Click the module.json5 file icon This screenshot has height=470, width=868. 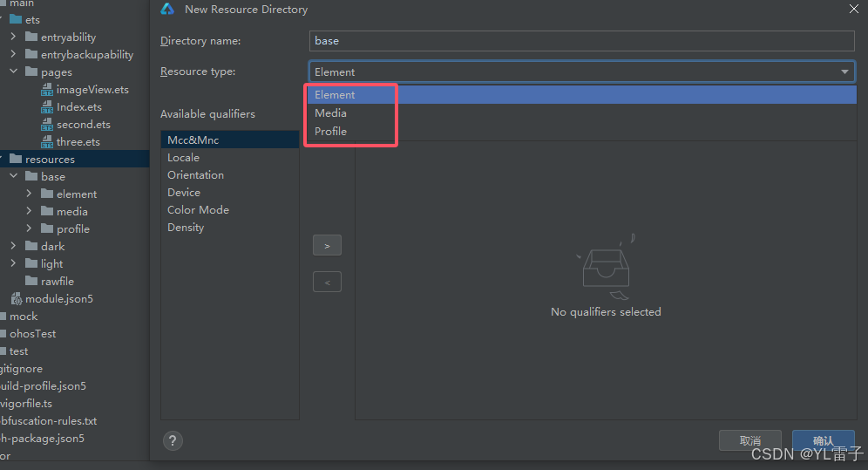coord(17,299)
